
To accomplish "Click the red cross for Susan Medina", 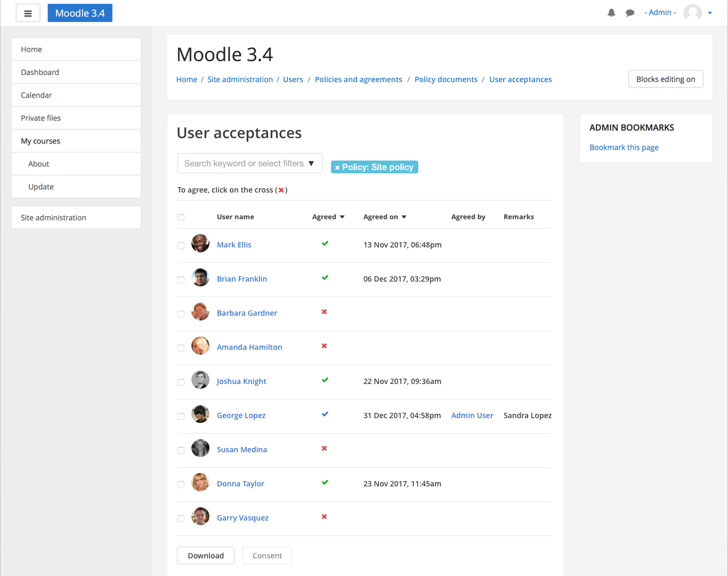I will [x=324, y=449].
